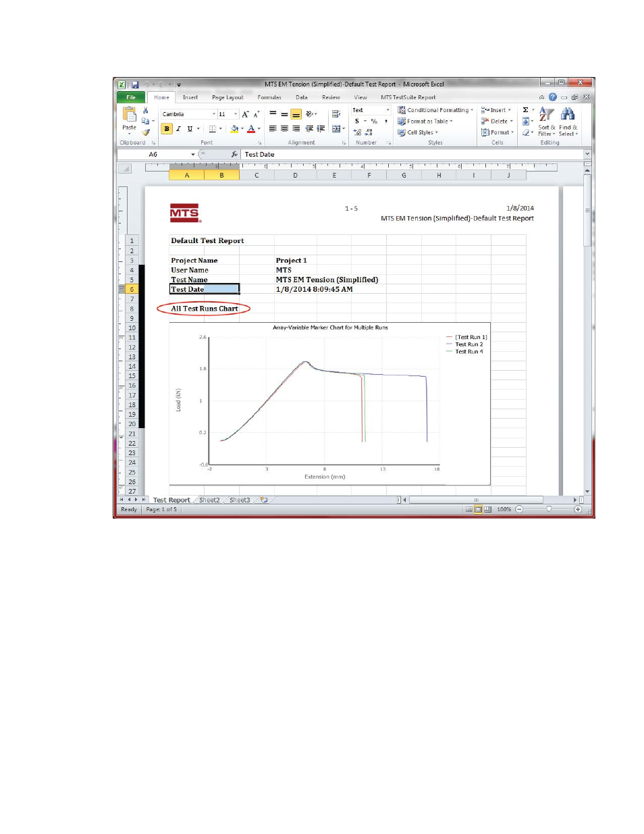Click the Fill down arrow icon

526,122
